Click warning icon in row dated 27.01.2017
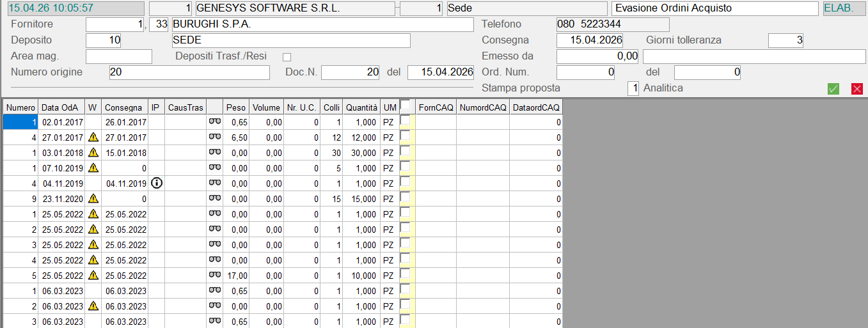 click(x=93, y=137)
